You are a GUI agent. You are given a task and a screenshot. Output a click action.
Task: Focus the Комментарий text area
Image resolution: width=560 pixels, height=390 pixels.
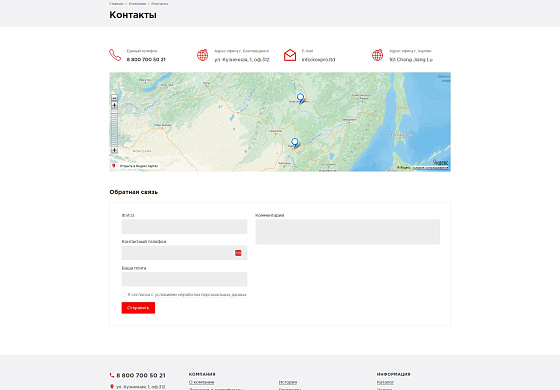click(348, 232)
